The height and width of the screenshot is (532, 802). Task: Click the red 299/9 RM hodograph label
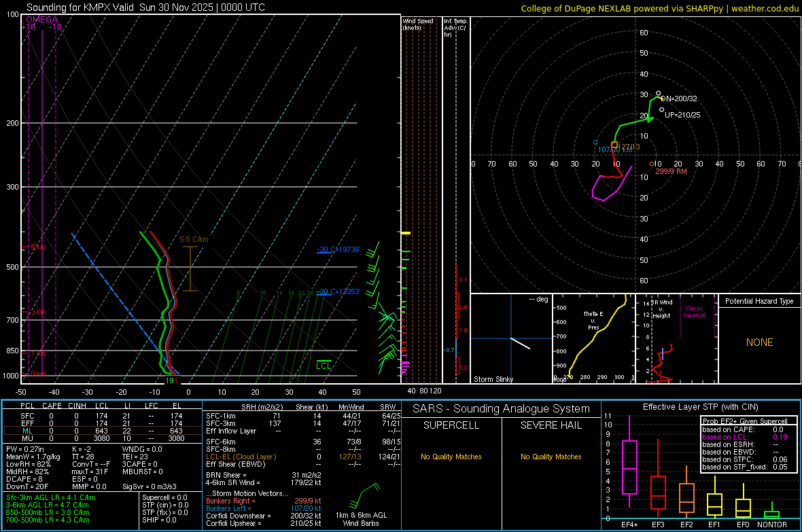[x=671, y=171]
